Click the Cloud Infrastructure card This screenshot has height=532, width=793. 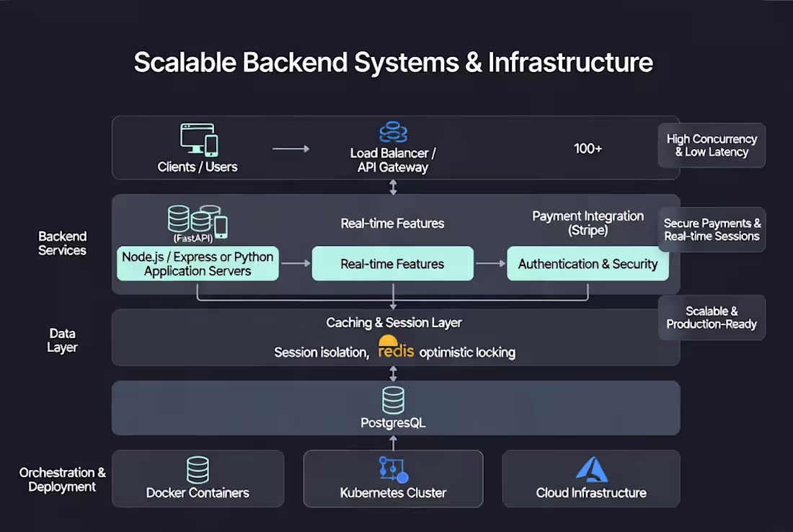pyautogui.click(x=591, y=479)
